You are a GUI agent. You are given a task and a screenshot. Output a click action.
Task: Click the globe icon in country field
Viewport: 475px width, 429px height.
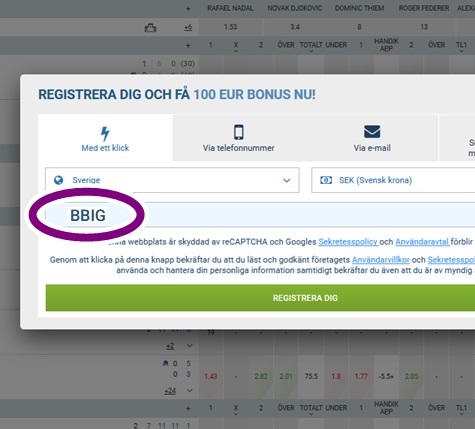coord(59,180)
